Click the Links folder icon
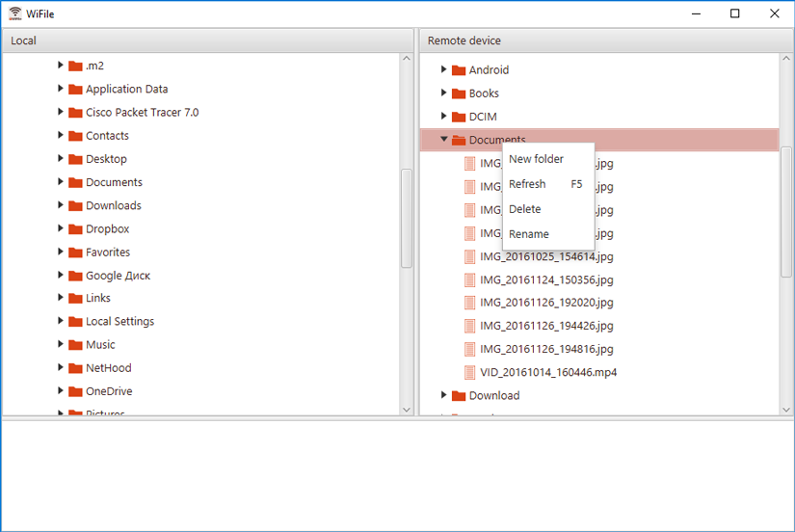The image size is (795, 532). pyautogui.click(x=75, y=298)
